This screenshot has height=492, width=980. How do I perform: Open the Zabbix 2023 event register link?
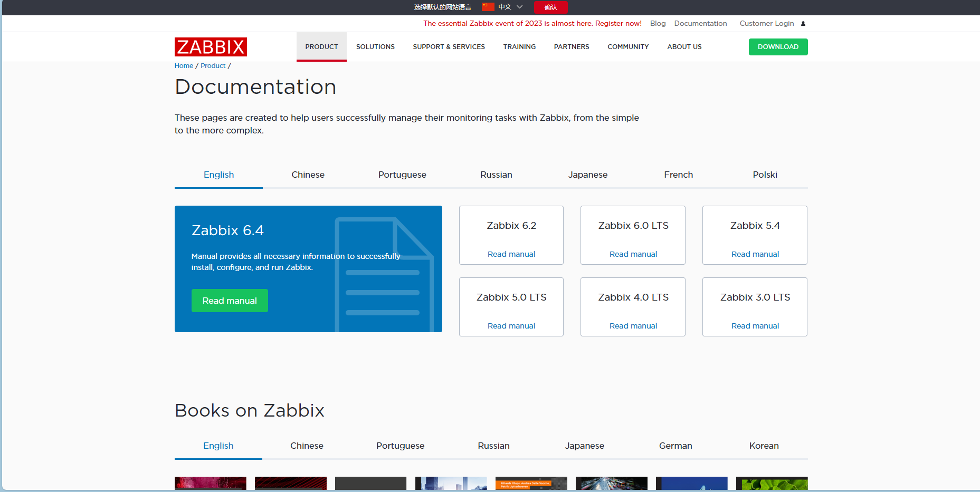[532, 24]
